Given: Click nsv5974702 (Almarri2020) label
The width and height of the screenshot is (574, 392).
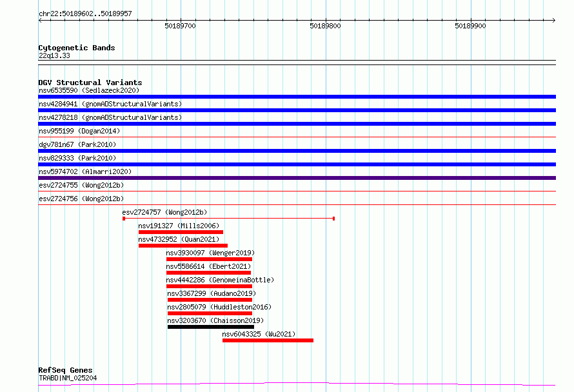Looking at the screenshot, I should click(x=85, y=171).
